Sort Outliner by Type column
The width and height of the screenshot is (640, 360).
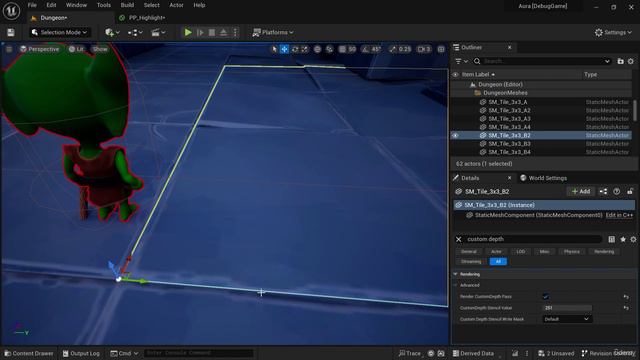591,75
